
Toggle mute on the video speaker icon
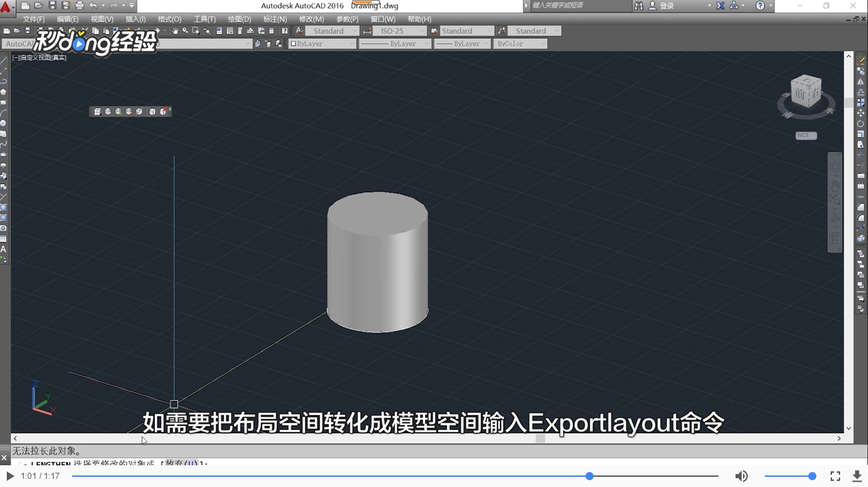coord(741,476)
